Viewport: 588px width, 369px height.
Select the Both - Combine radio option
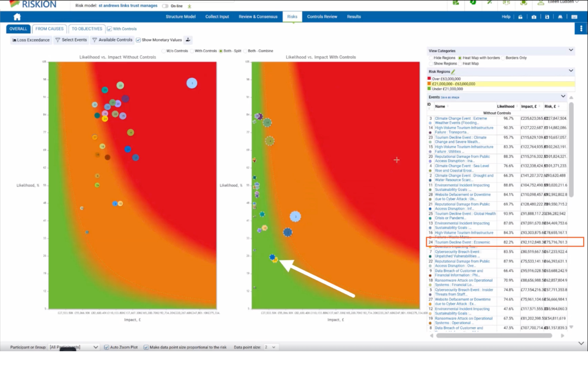pyautogui.click(x=245, y=51)
